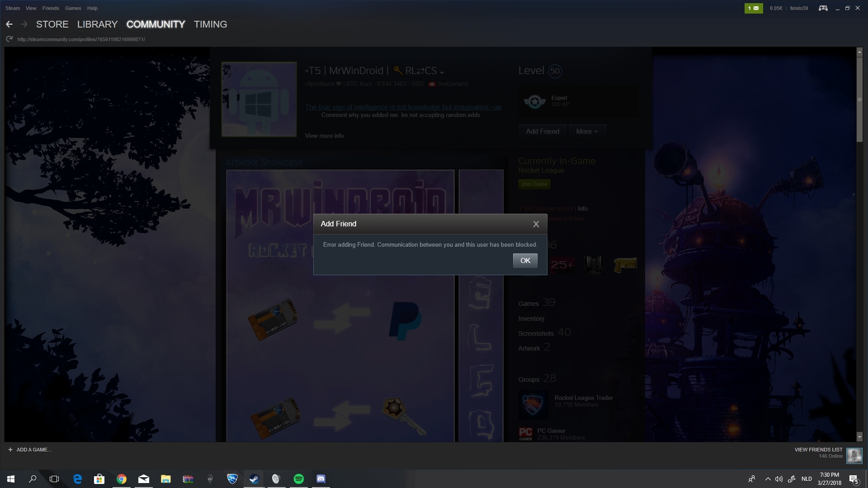The height and width of the screenshot is (488, 868).
Task: Open the TIMING profile tab
Action: [x=210, y=24]
